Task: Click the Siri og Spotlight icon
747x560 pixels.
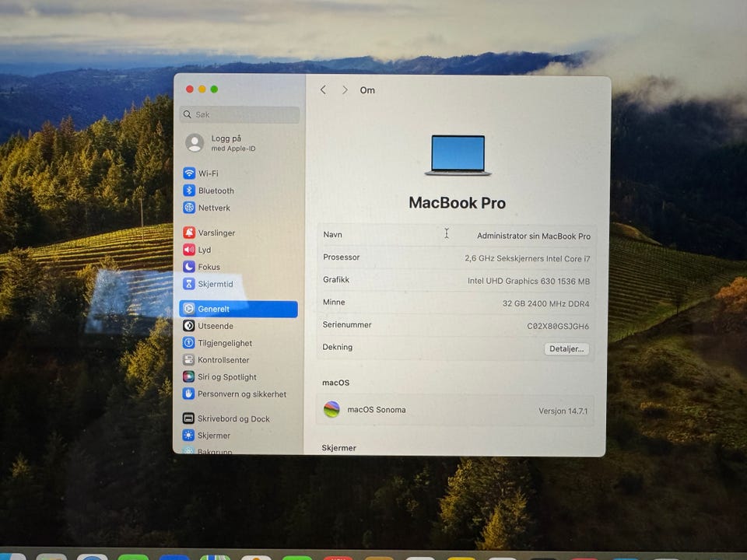Action: click(188, 376)
